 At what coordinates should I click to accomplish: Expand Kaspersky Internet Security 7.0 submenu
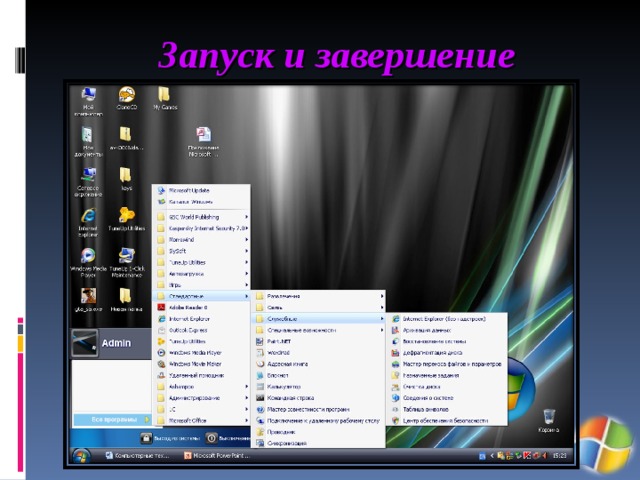(x=203, y=228)
